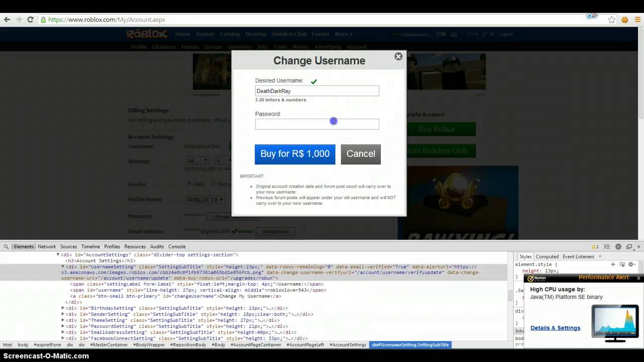Viewport: 644px width, 362px height.
Task: Open the Audits tab
Action: tap(157, 247)
